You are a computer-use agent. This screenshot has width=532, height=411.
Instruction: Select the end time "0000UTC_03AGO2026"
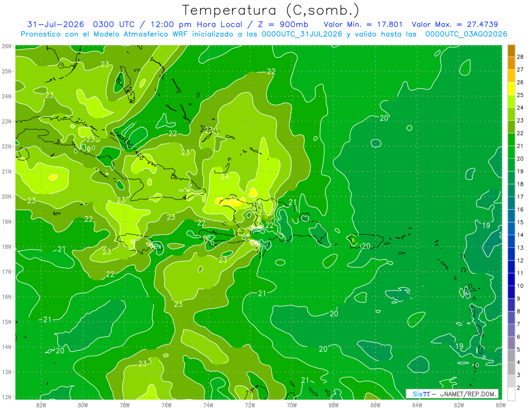pyautogui.click(x=466, y=34)
